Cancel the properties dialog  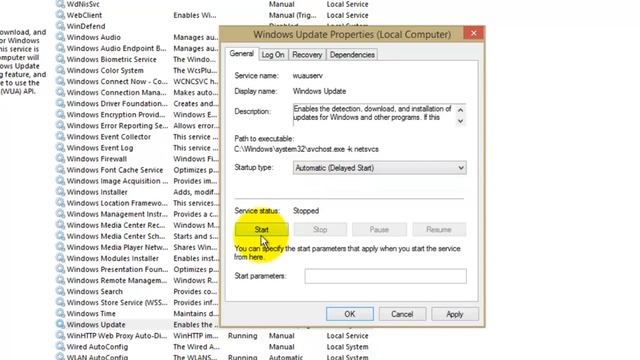click(402, 314)
